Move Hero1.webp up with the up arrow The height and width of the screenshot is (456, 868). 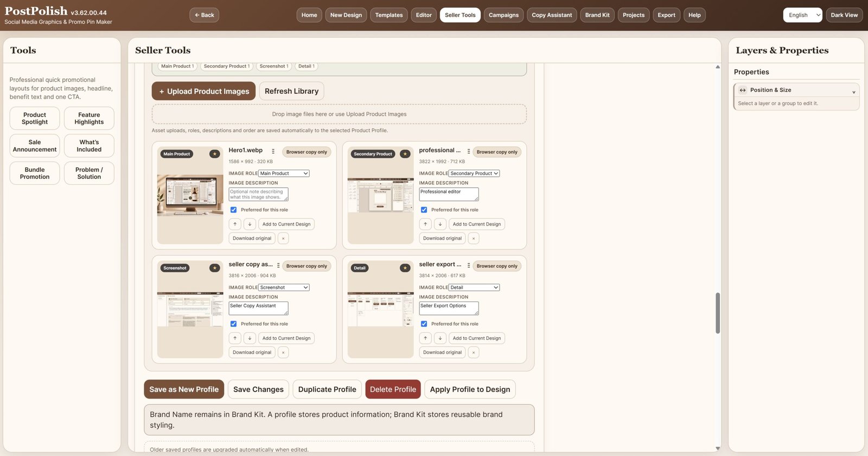pos(235,224)
